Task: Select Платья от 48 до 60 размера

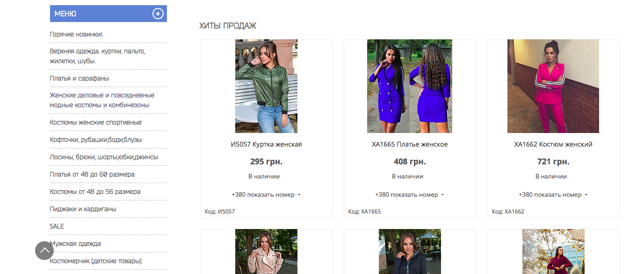Action: click(92, 174)
